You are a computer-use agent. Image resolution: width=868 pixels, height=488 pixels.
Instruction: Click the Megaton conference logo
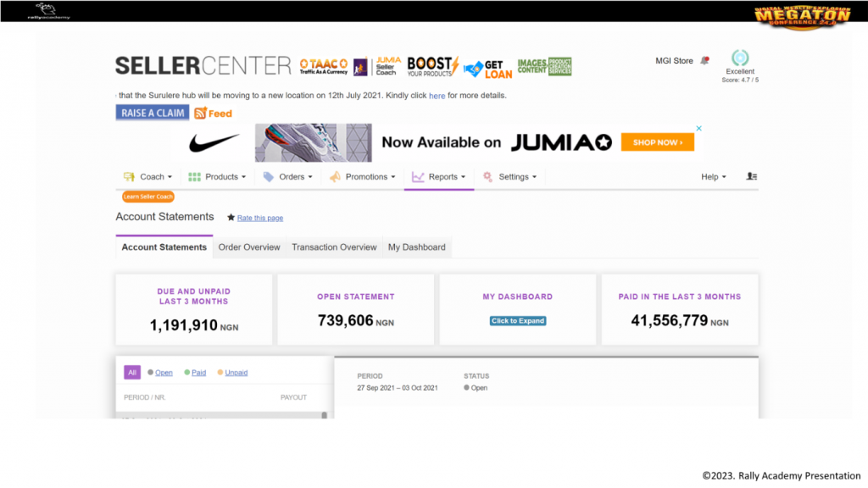pyautogui.click(x=803, y=17)
